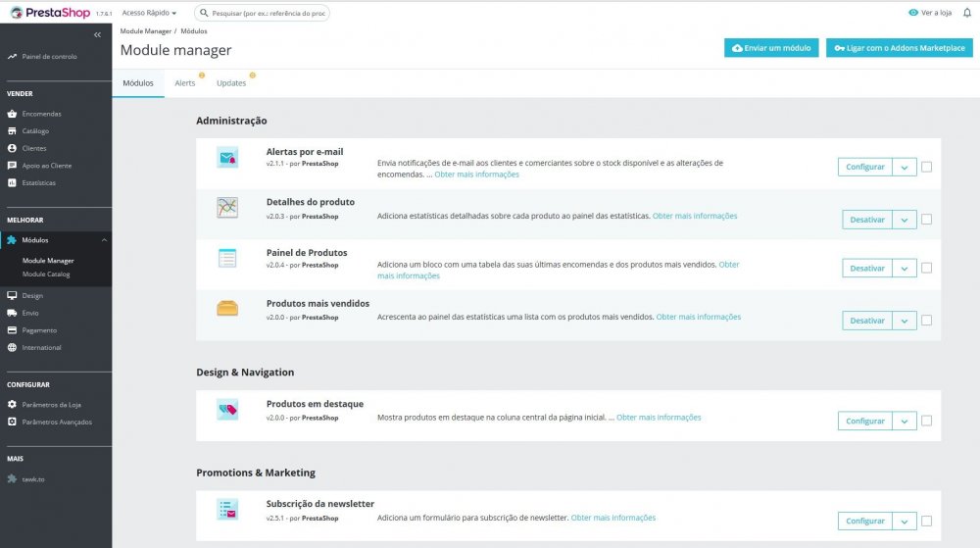This screenshot has height=548, width=980.
Task: Click the Alertas por e-mail module icon
Action: [227, 158]
